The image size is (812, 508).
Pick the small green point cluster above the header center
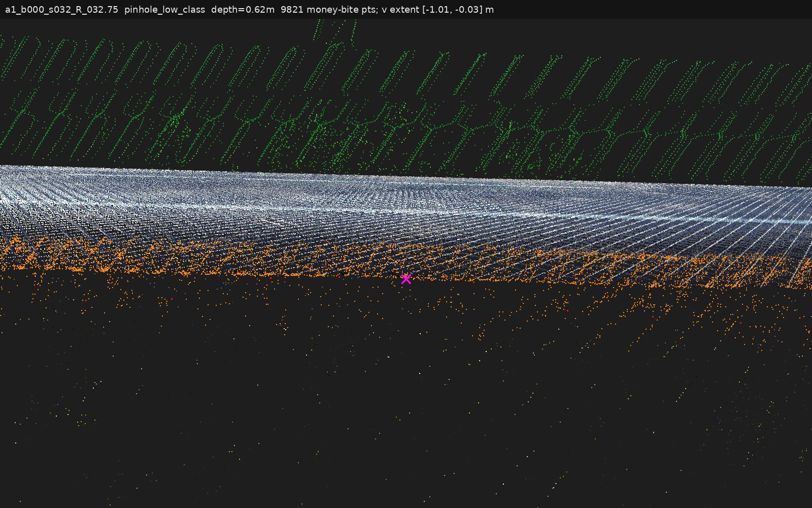(335, 29)
